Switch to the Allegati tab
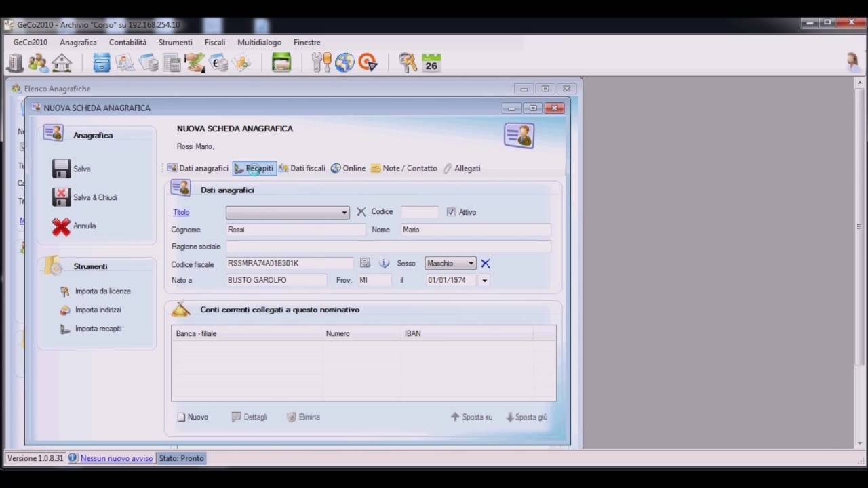 462,168
